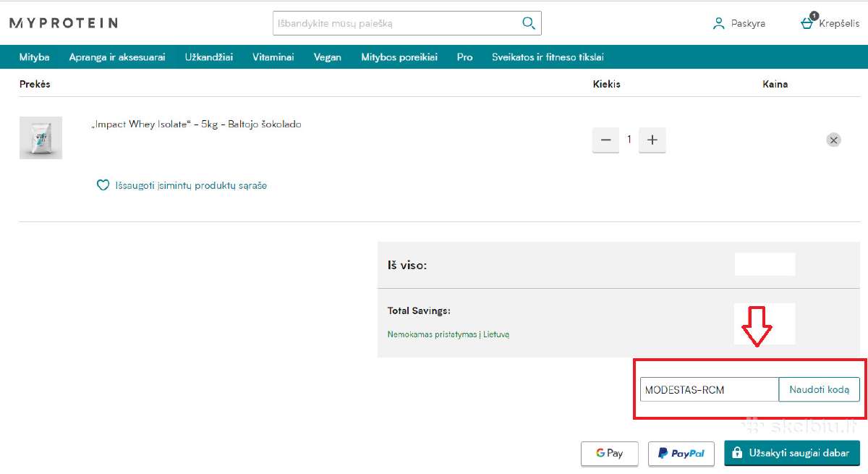This screenshot has width=868, height=474.
Task: Open the Užkandžiai menu
Action: tap(209, 57)
